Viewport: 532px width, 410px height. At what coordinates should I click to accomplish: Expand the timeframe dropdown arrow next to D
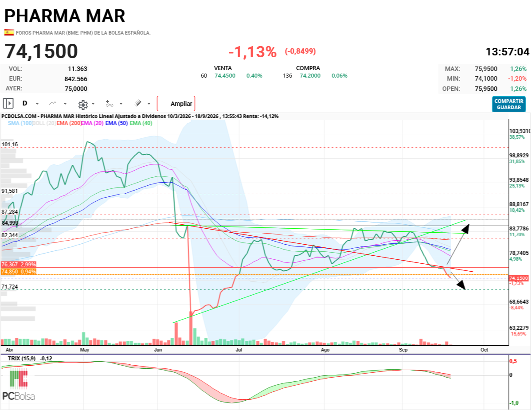[37, 104]
